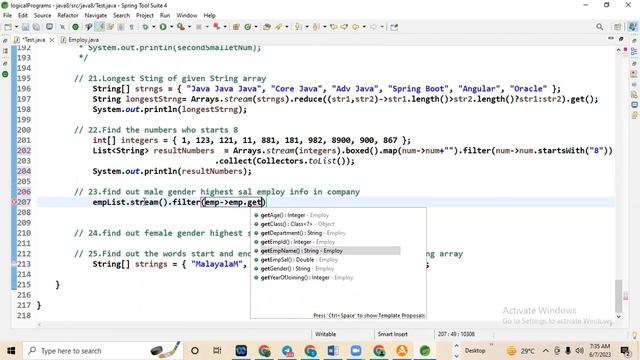Image resolution: width=640 pixels, height=360 pixels.
Task: Click the Save All toolbar icon
Action: 36,27
